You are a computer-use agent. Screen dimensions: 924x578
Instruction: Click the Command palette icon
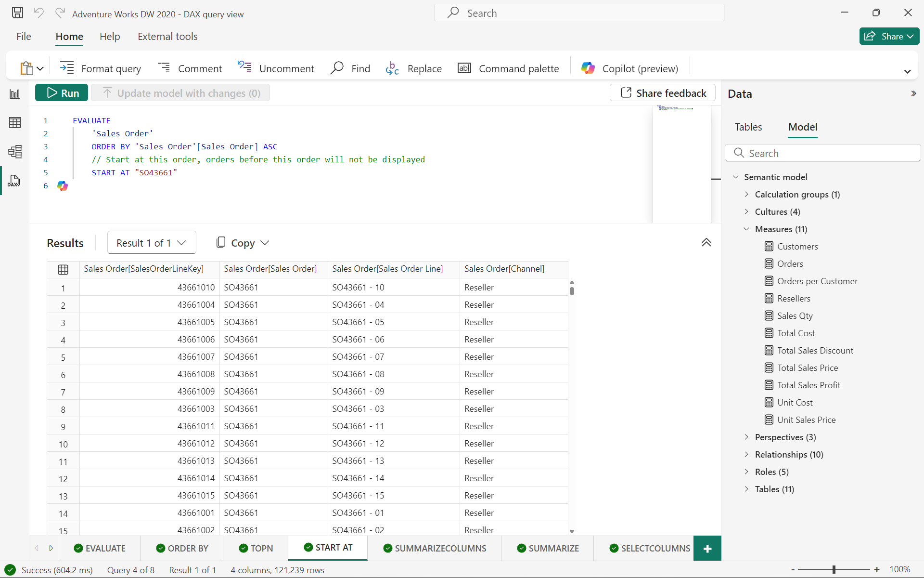(x=464, y=68)
